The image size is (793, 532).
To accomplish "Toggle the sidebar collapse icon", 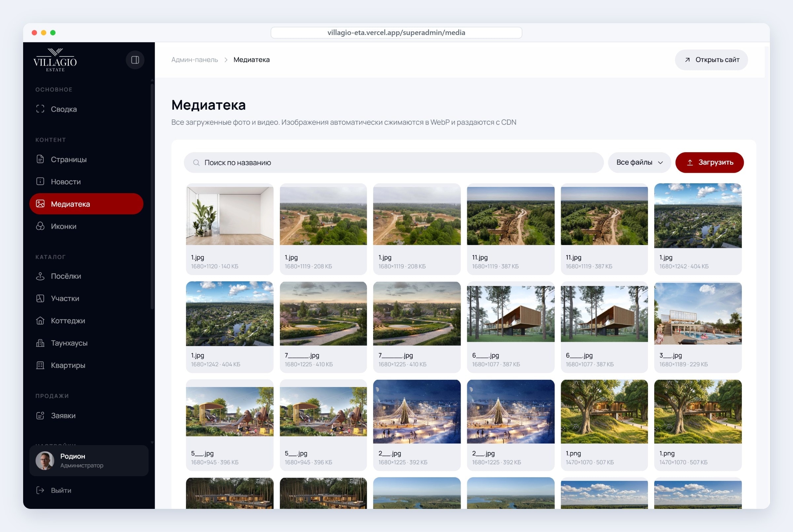I will [x=135, y=60].
